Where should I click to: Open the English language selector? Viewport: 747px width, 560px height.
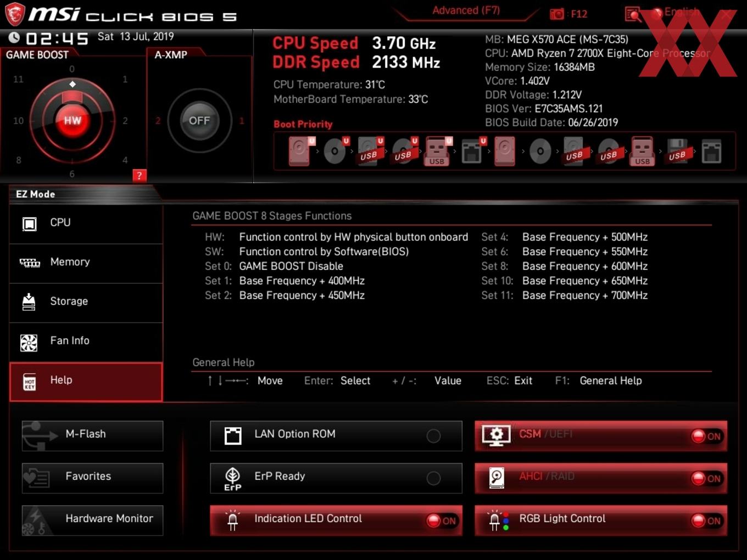[682, 12]
